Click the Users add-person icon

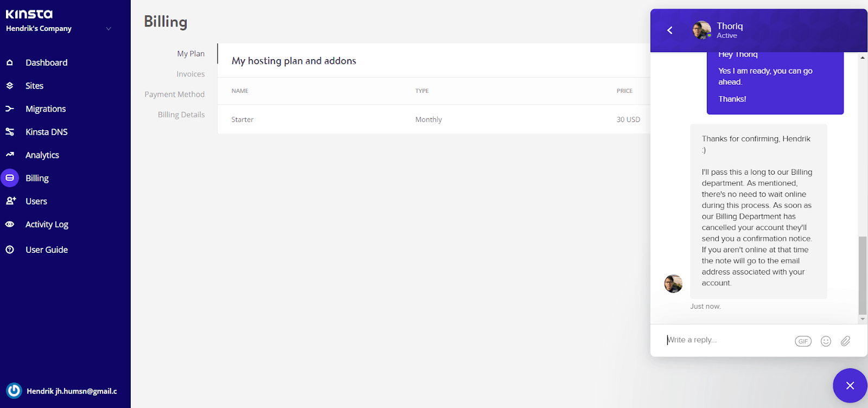(x=10, y=201)
